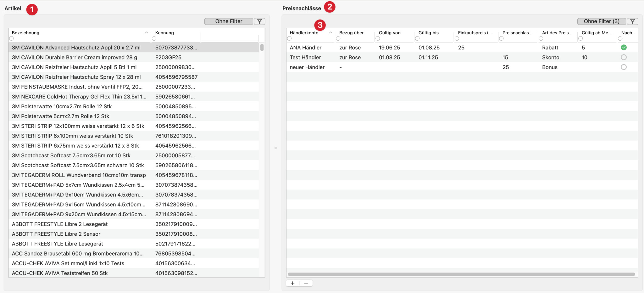Image resolution: width=644 pixels, height=293 pixels.
Task: Click Gültig von date 19.06.25
Action: (389, 48)
